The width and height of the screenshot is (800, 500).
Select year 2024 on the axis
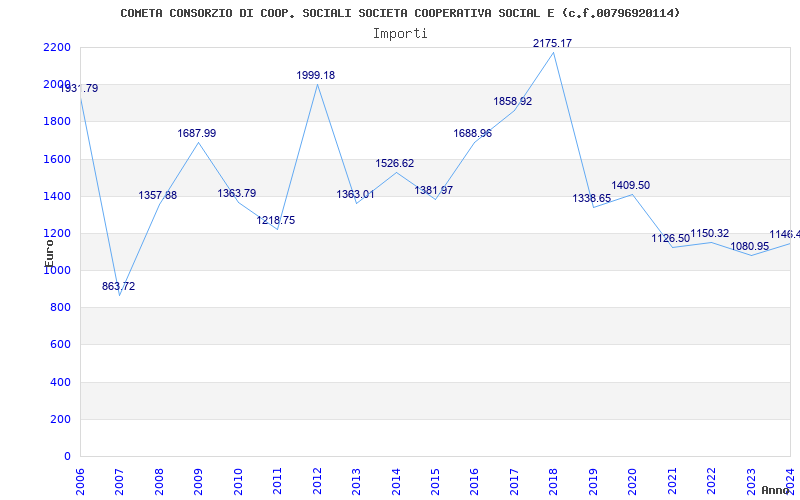[x=790, y=477]
